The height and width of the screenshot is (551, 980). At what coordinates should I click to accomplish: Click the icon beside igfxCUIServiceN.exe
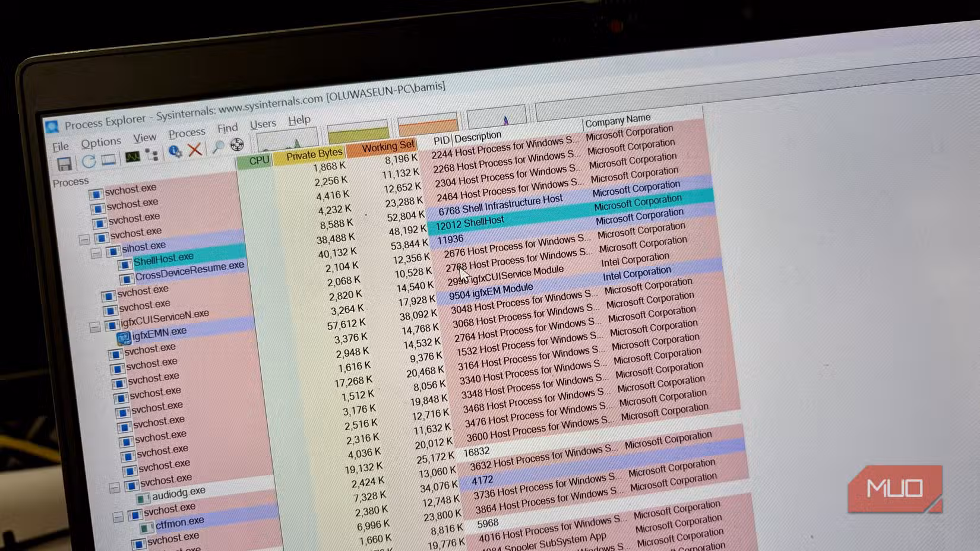coord(112,325)
